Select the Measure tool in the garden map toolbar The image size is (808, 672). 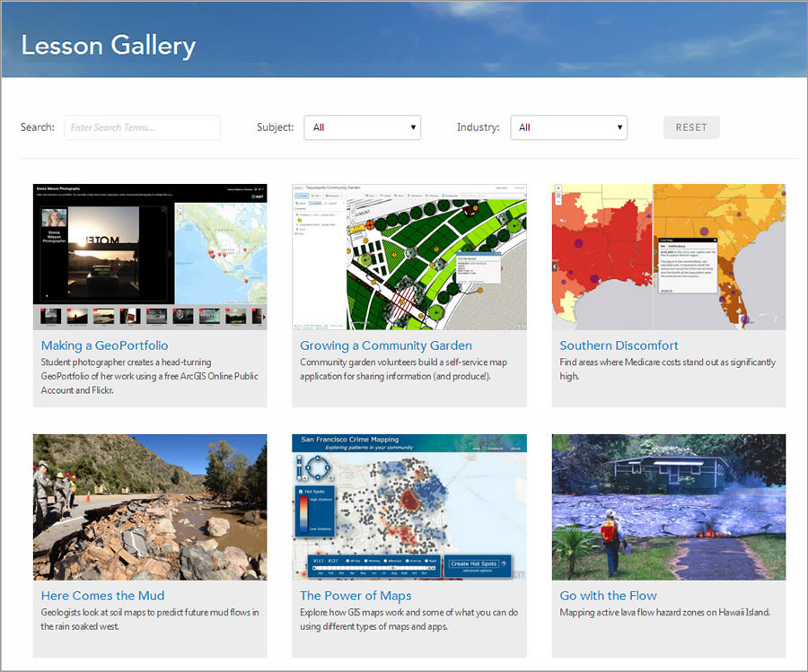tap(433, 194)
